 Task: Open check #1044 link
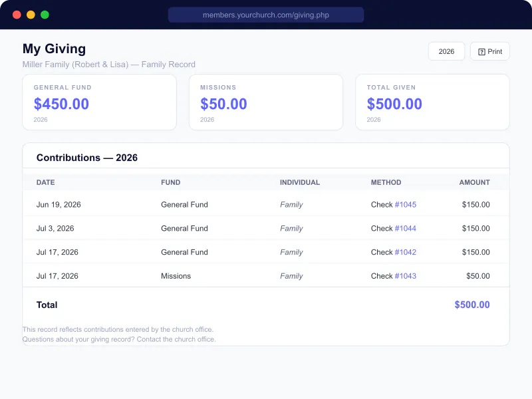pos(406,228)
